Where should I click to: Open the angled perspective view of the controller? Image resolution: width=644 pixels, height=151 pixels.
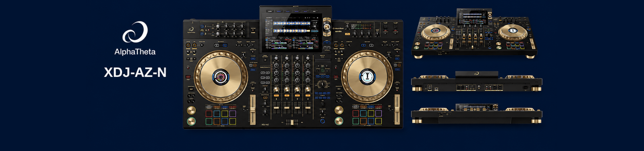point(474,34)
